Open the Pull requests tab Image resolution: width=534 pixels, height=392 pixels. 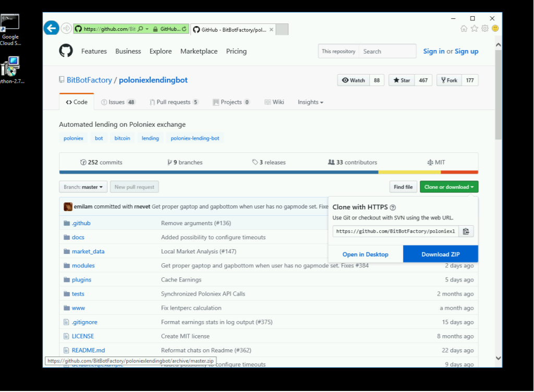pyautogui.click(x=174, y=102)
